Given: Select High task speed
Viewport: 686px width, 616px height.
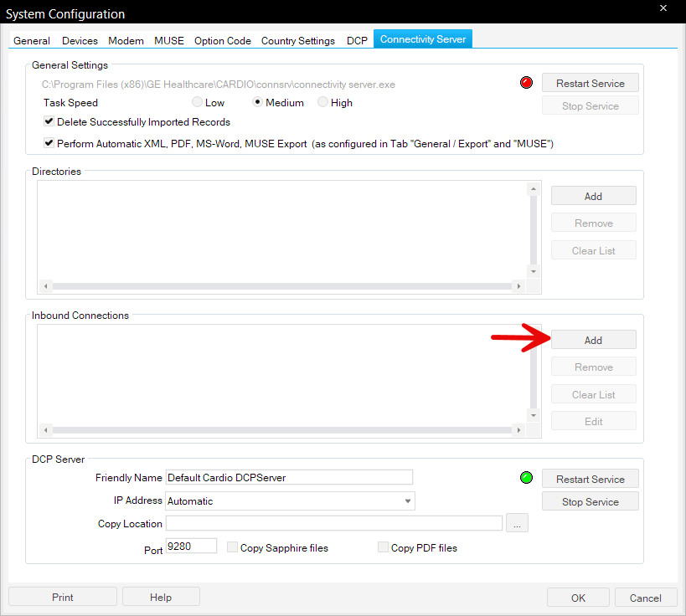Looking at the screenshot, I should coord(323,103).
